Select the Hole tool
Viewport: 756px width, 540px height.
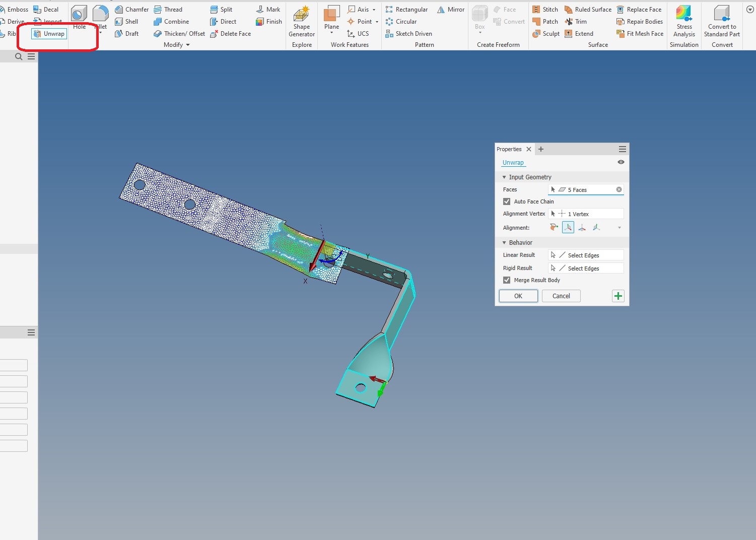pyautogui.click(x=79, y=17)
